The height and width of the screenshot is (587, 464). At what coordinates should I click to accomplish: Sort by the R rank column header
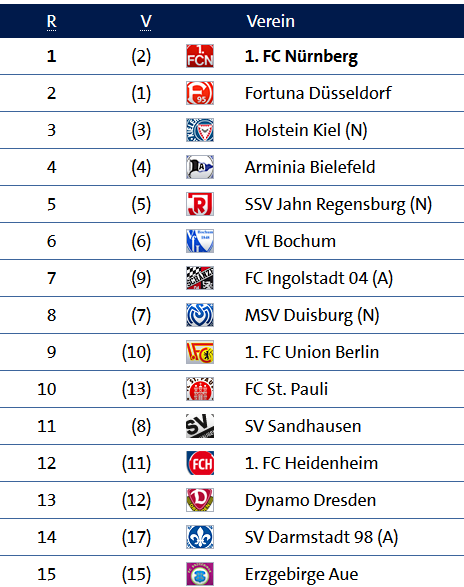[x=52, y=22]
